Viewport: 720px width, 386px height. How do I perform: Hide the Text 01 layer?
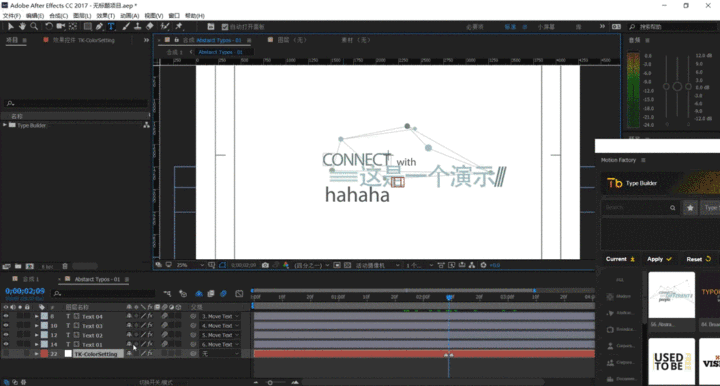pos(6,344)
